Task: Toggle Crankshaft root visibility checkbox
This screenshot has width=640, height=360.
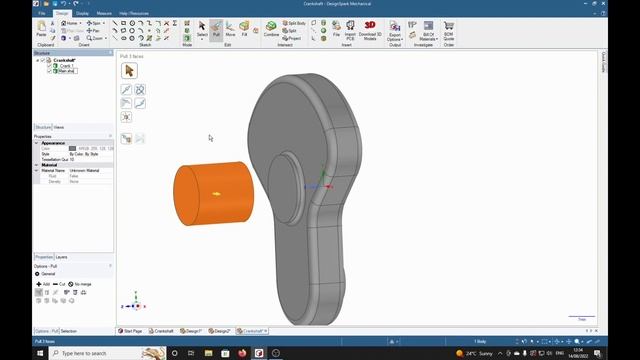Action: pos(43,60)
